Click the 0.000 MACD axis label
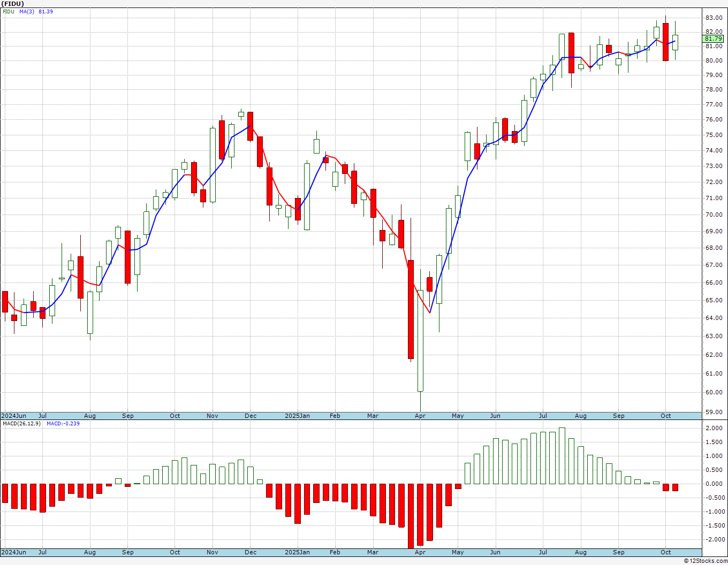 click(x=715, y=484)
